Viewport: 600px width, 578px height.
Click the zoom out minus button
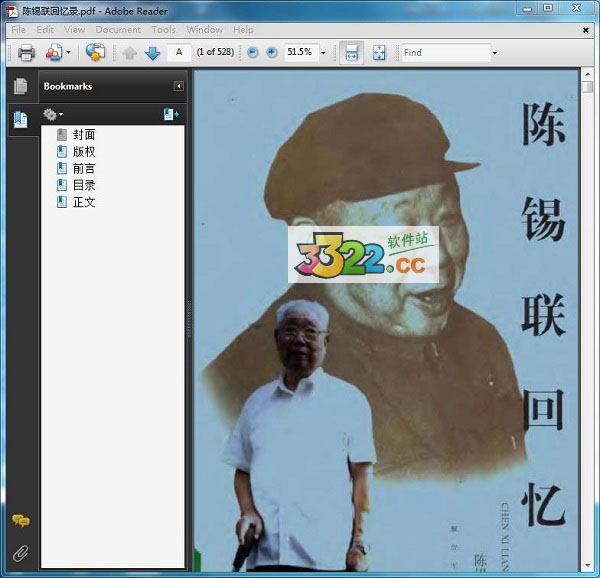tap(252, 52)
